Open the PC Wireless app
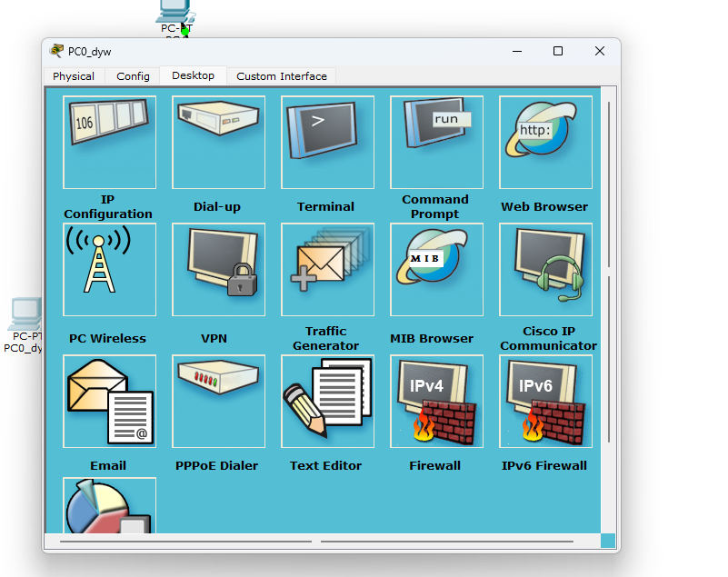 (x=110, y=269)
